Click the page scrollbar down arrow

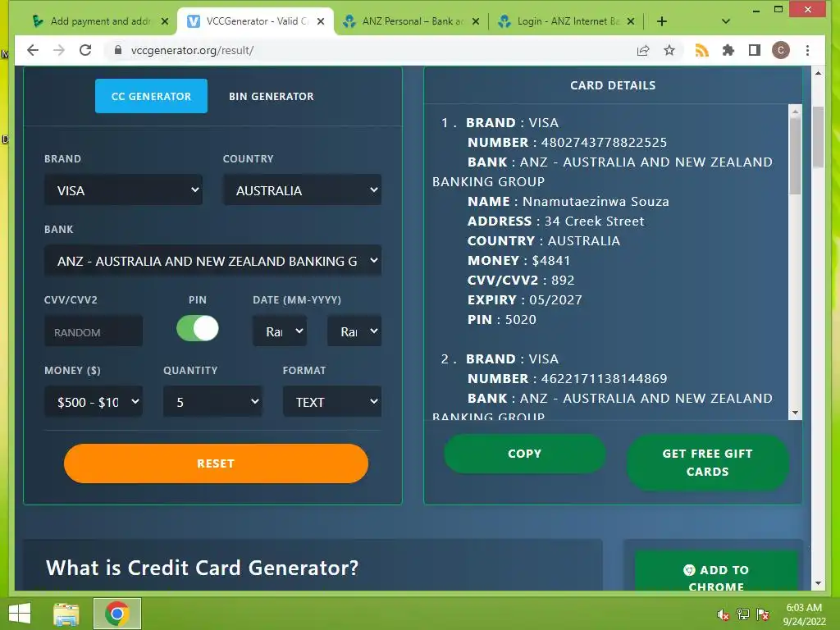pos(818,583)
